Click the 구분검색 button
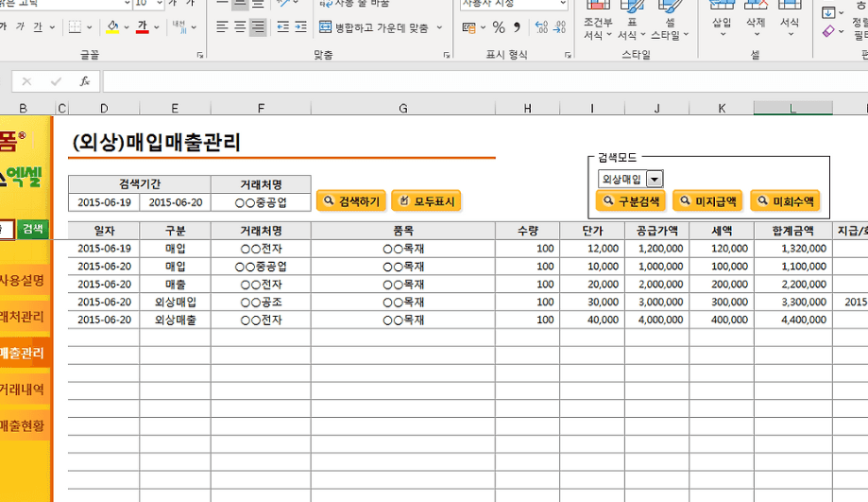This screenshot has width=868, height=502. click(x=631, y=201)
